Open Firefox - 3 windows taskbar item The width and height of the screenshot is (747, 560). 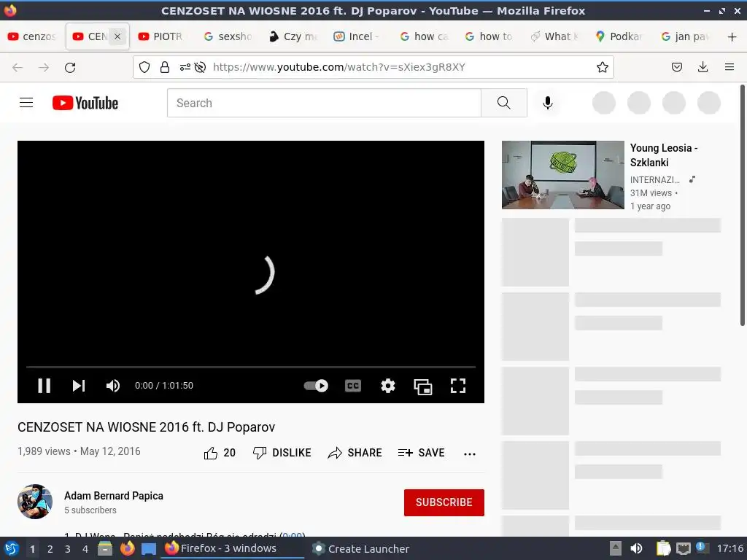tap(232, 548)
